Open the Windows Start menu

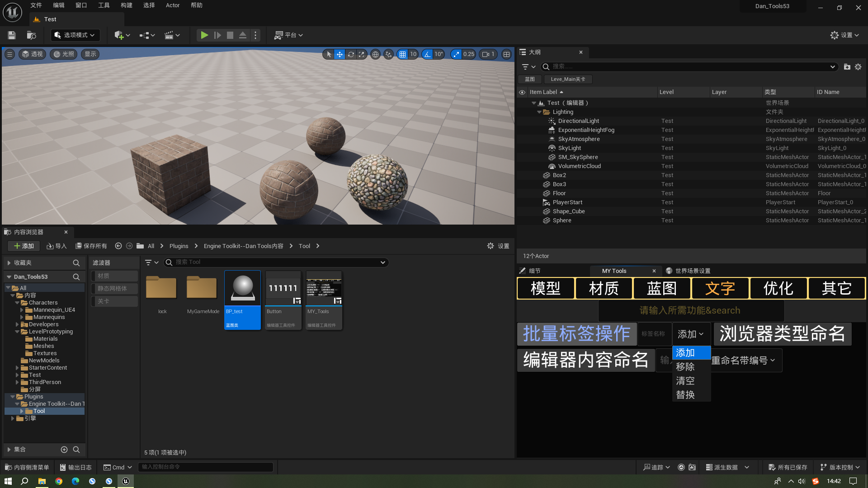8,481
